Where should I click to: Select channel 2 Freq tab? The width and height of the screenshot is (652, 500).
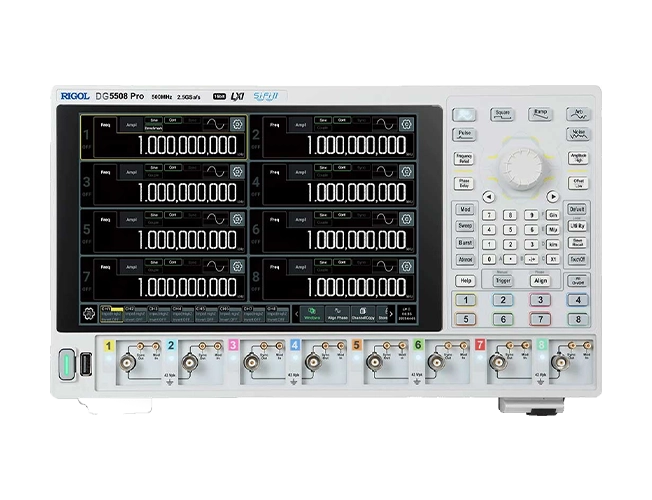(x=274, y=125)
